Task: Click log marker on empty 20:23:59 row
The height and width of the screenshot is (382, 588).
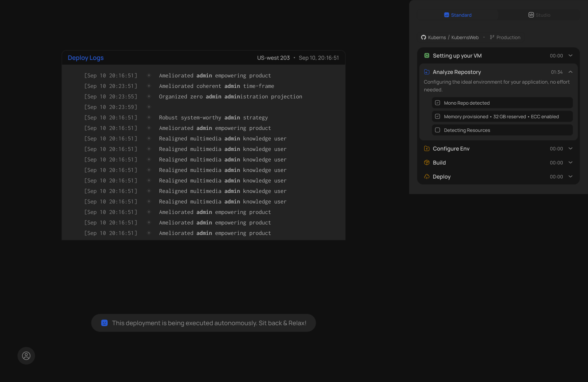Action: [x=149, y=107]
